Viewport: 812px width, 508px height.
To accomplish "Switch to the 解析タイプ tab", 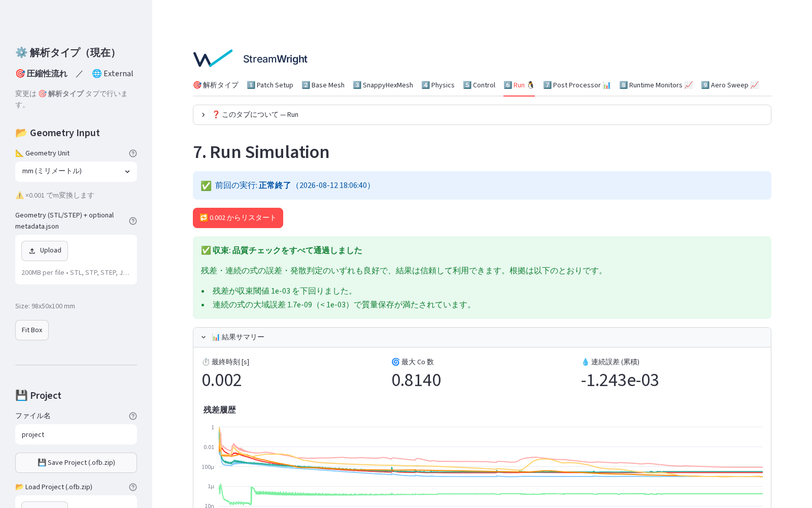I will click(x=216, y=85).
